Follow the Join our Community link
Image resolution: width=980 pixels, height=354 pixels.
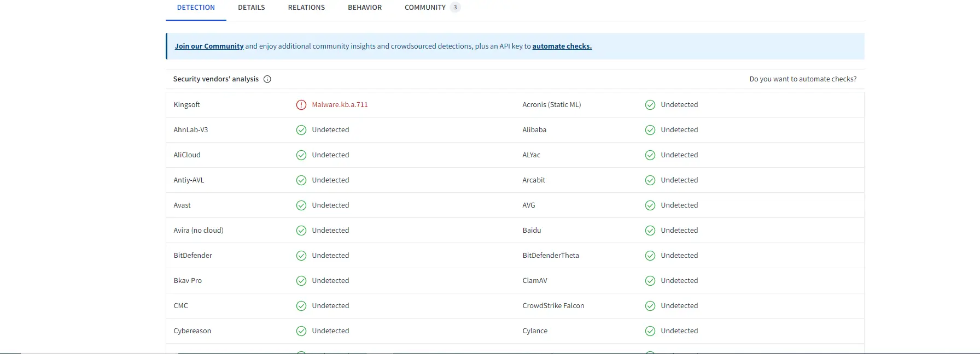point(209,46)
